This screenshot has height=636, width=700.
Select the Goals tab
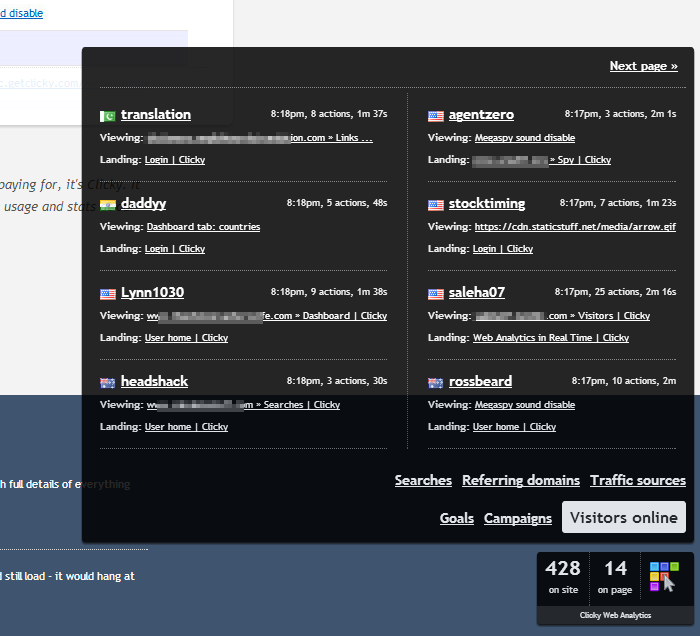coord(456,518)
